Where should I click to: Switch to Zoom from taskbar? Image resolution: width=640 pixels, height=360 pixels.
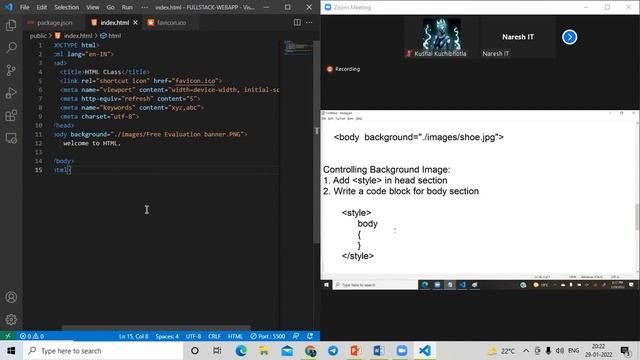coord(402,351)
